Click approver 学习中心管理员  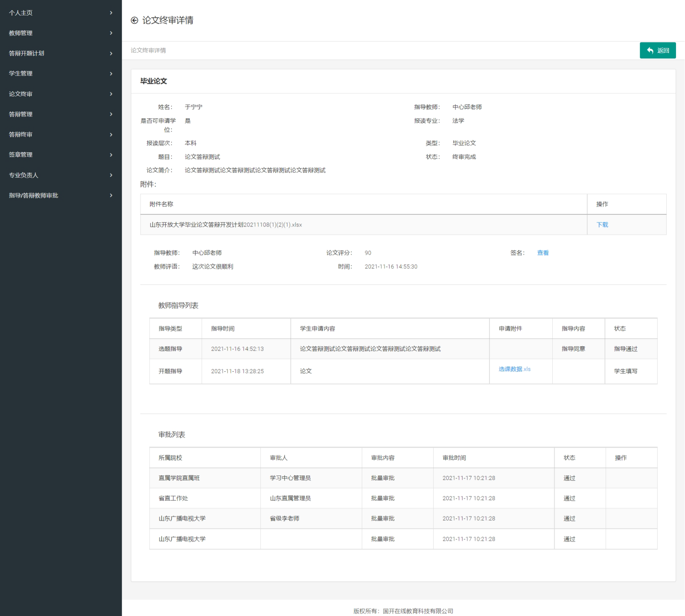point(290,478)
